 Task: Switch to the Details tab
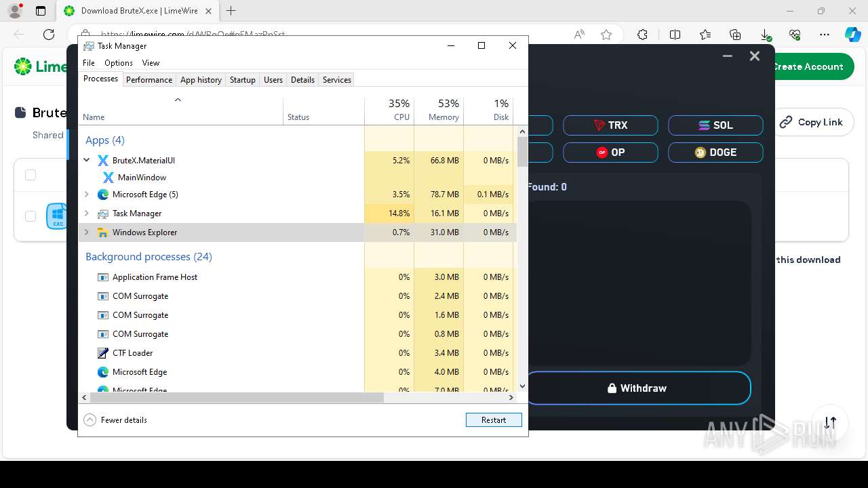[x=302, y=80]
